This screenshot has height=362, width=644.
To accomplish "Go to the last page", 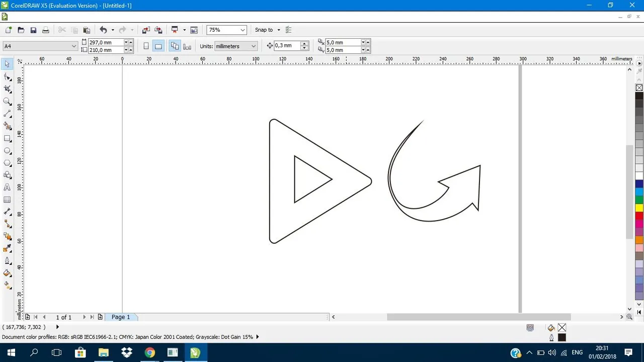I will click(x=92, y=317).
